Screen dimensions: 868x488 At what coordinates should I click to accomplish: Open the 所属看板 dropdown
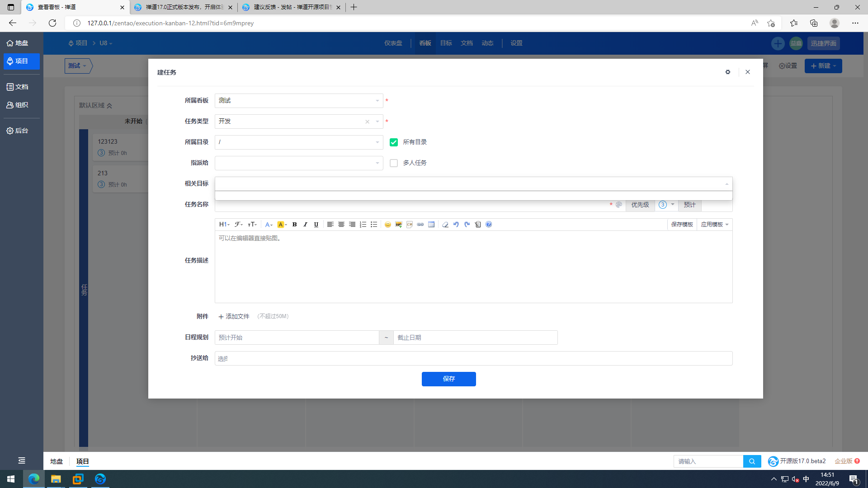click(x=298, y=101)
